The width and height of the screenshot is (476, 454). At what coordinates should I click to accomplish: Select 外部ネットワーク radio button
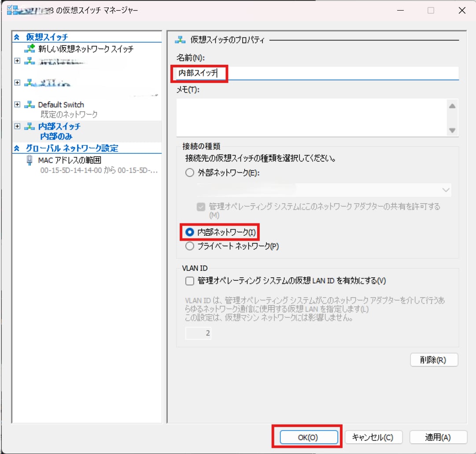190,173
